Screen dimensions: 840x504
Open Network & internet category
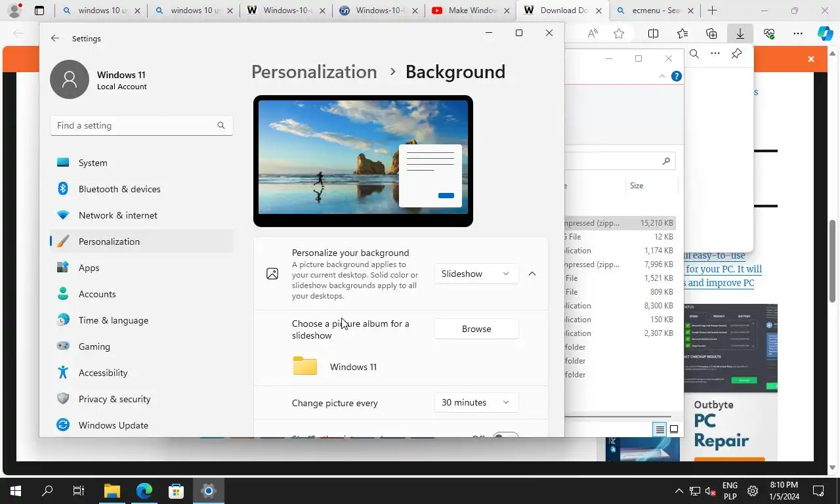pyautogui.click(x=142, y=215)
